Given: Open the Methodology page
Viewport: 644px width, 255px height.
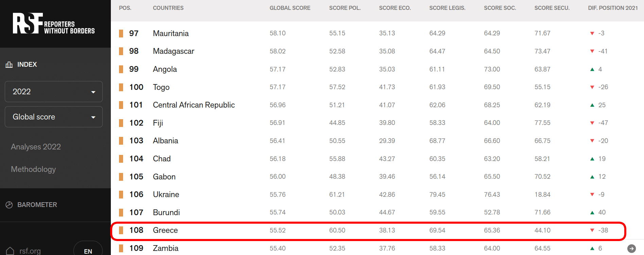Looking at the screenshot, I should pos(33,169).
